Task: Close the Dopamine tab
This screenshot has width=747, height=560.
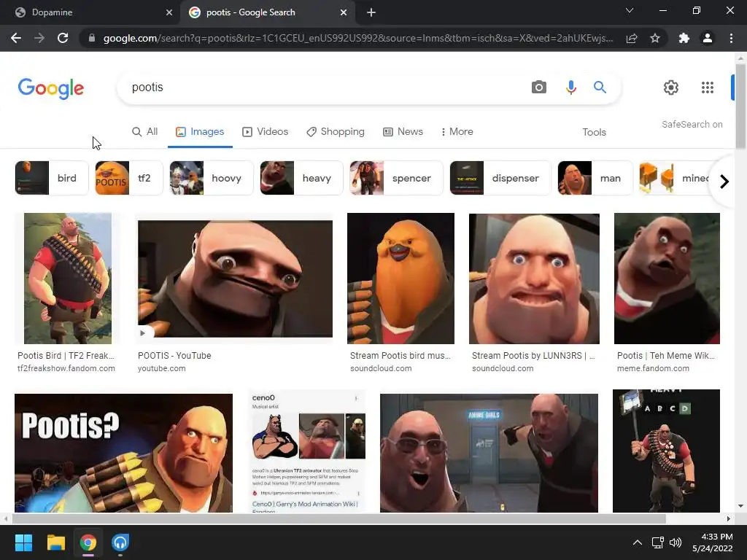Action: point(169,12)
